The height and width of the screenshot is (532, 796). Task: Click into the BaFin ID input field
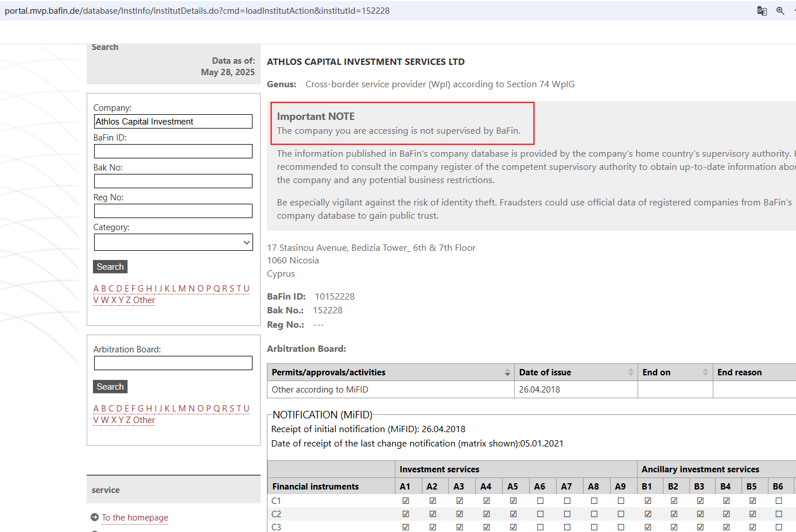click(173, 152)
